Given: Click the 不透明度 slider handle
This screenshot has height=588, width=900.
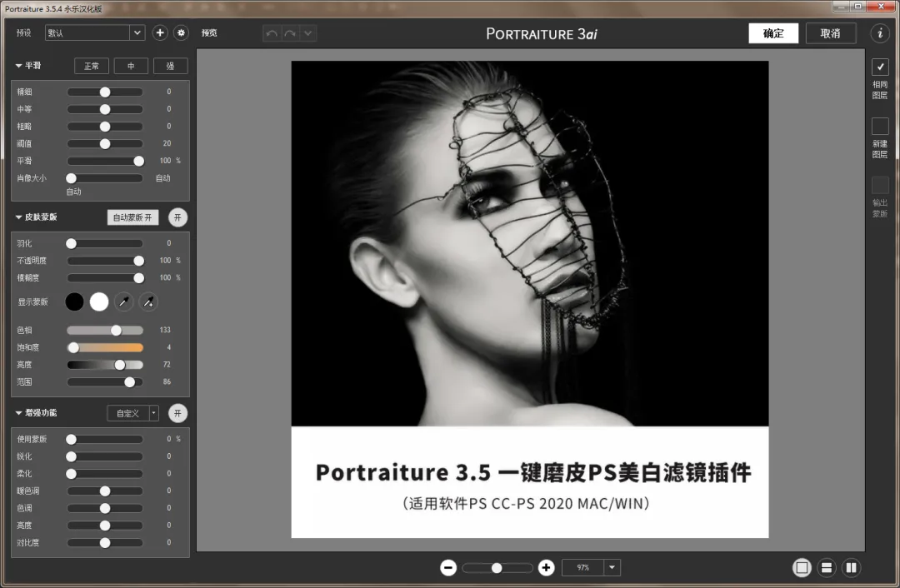Looking at the screenshot, I should (139, 261).
